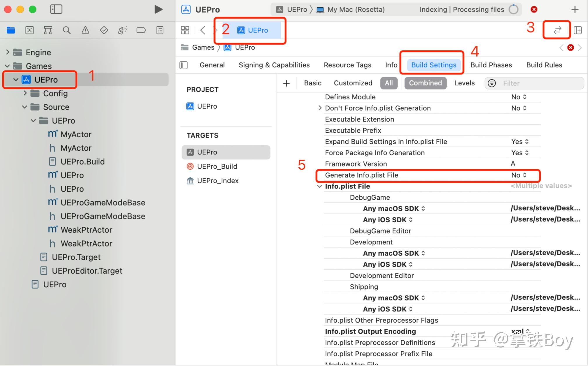Select the Levels view

(x=464, y=83)
